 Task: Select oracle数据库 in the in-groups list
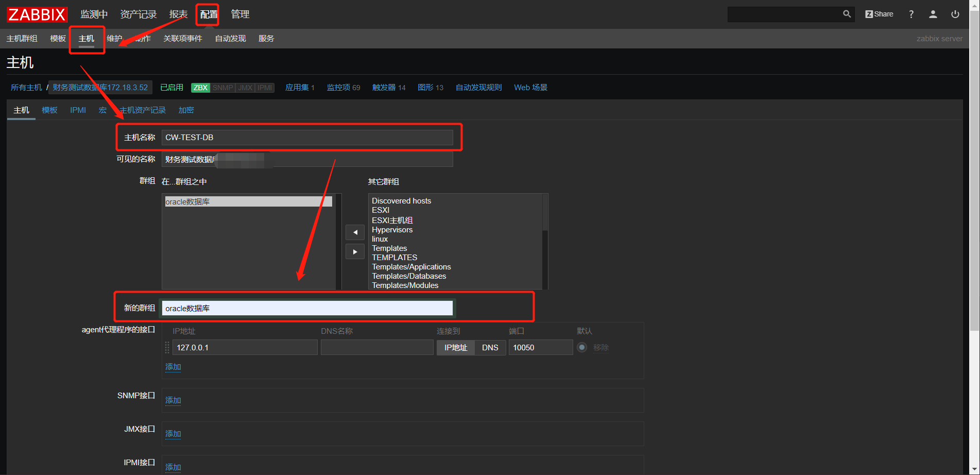pos(249,201)
